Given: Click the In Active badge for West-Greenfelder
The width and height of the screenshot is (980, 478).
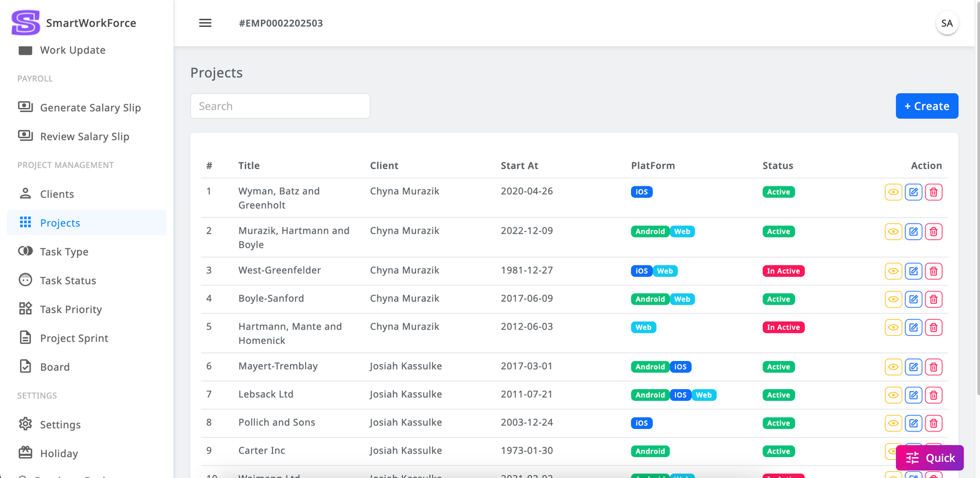Looking at the screenshot, I should [x=783, y=271].
